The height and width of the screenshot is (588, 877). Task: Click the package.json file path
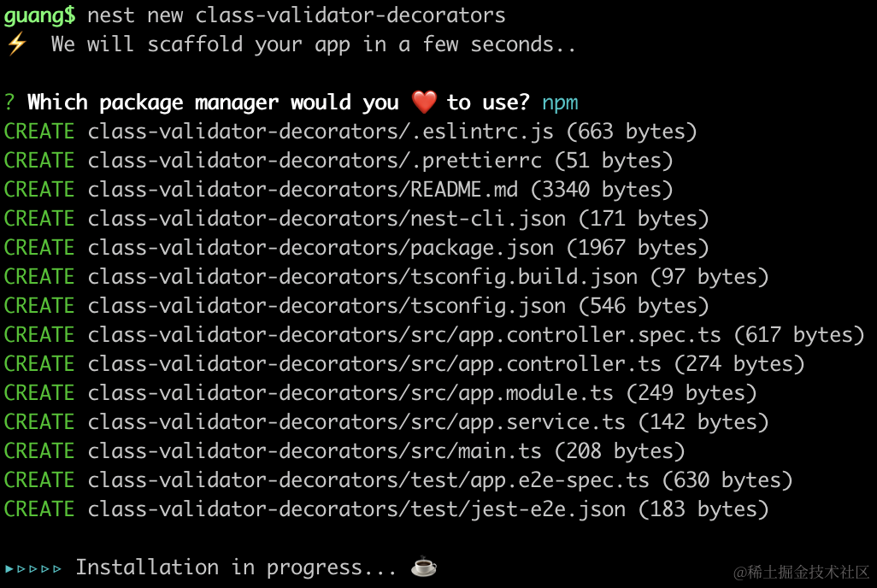[x=321, y=248]
